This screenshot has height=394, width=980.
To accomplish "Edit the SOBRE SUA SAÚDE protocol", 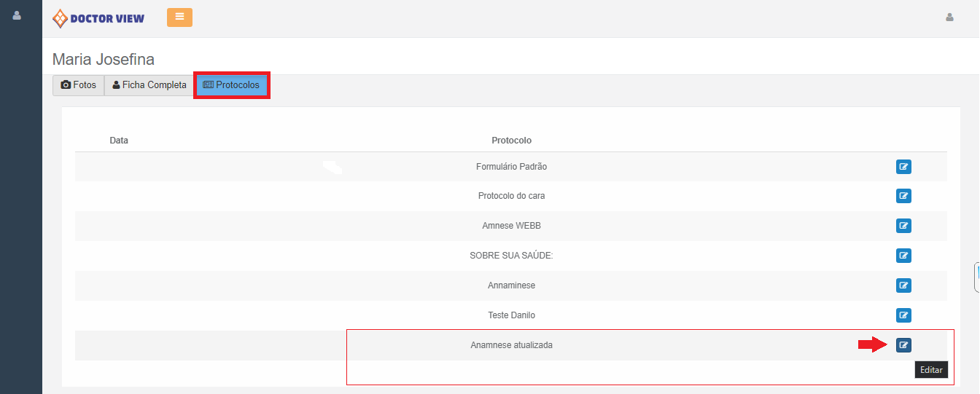I will point(903,256).
